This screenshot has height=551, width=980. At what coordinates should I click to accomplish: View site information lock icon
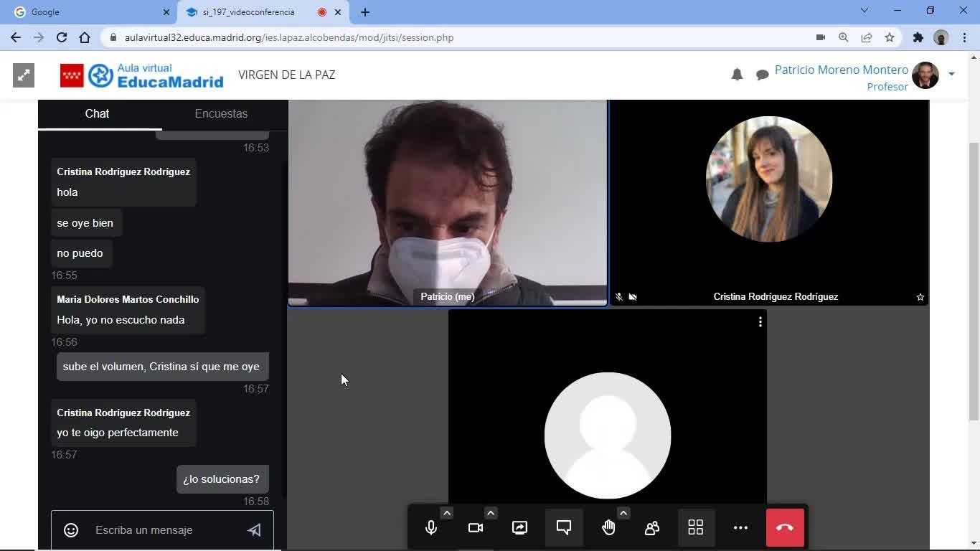point(113,37)
